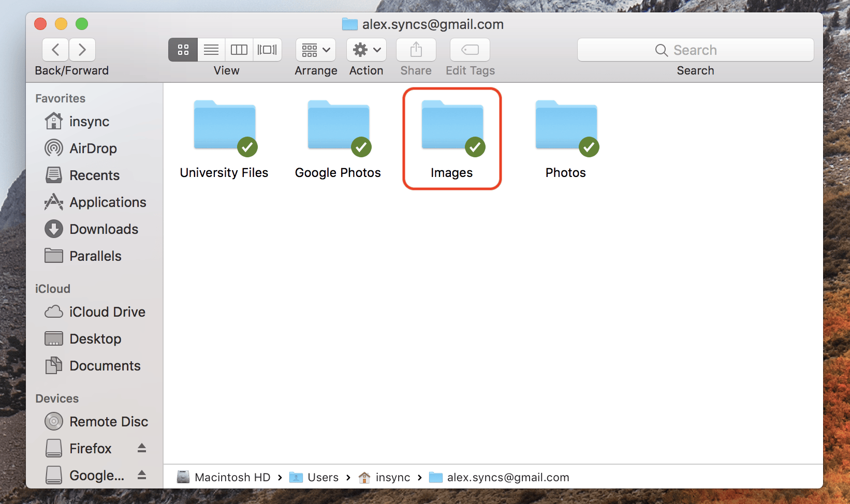The image size is (850, 504).
Task: Switch to Cover Flow view
Action: click(x=267, y=50)
